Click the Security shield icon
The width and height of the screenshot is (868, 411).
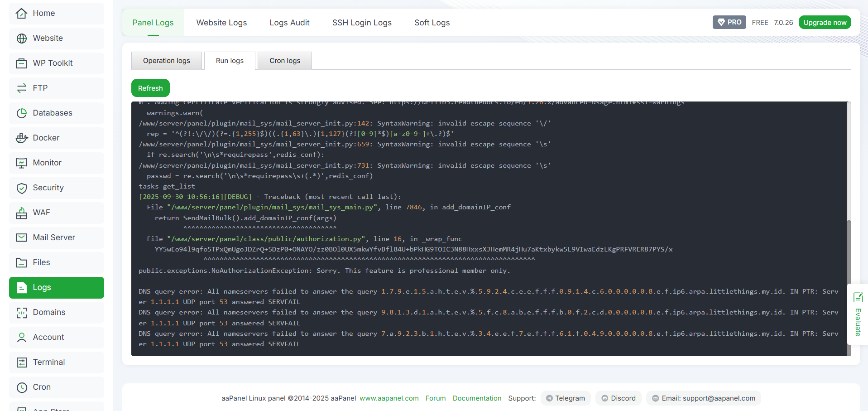point(21,188)
